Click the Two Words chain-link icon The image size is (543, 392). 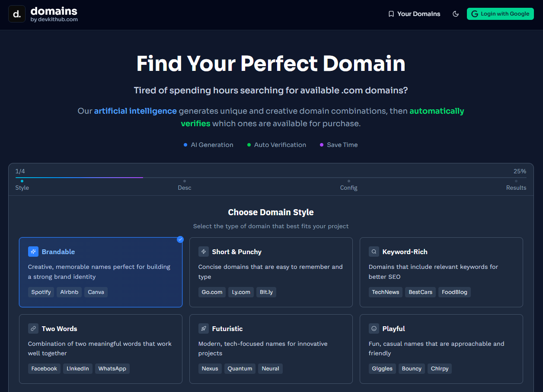pyautogui.click(x=33, y=328)
